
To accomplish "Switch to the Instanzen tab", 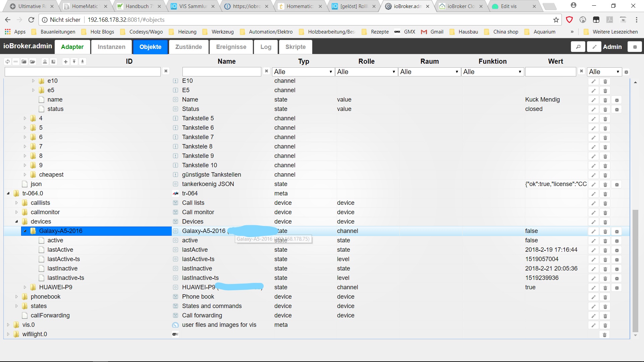I will [111, 47].
